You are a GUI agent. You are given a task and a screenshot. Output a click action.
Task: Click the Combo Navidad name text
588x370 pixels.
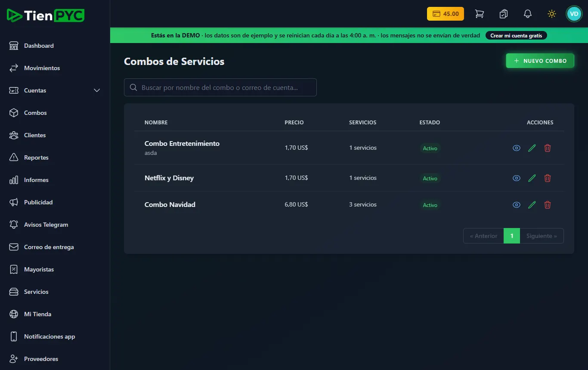coord(170,205)
